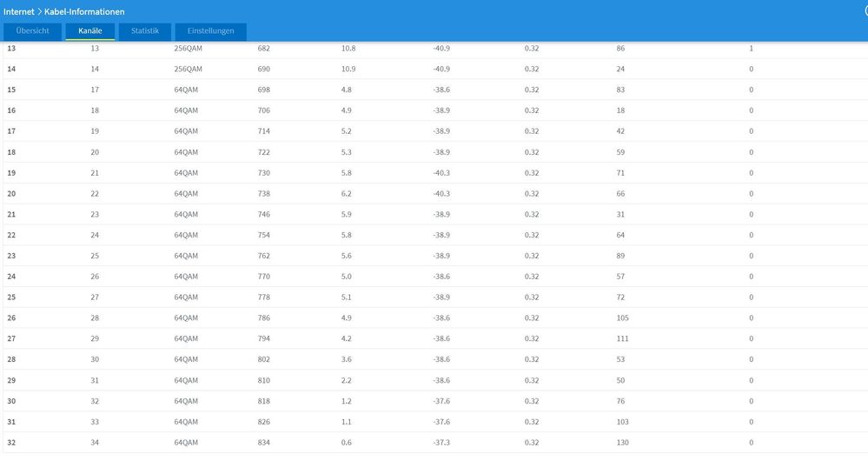Click MSE value -40.3 in row 19

(x=441, y=173)
